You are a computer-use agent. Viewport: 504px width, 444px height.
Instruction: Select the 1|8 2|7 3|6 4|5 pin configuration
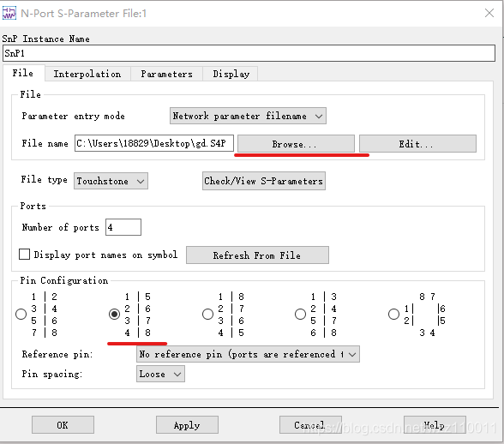point(207,314)
